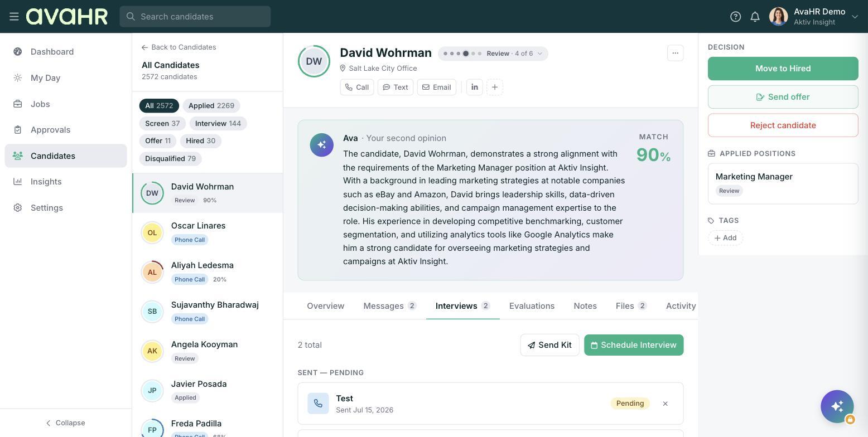Click the SB avatar for Sujavanthy Bharadwaj
The image size is (868, 437).
pyautogui.click(x=152, y=312)
